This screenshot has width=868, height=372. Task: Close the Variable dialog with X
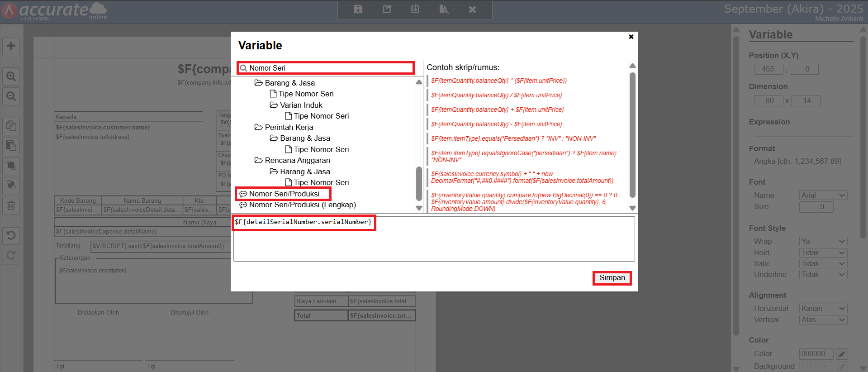coord(631,37)
